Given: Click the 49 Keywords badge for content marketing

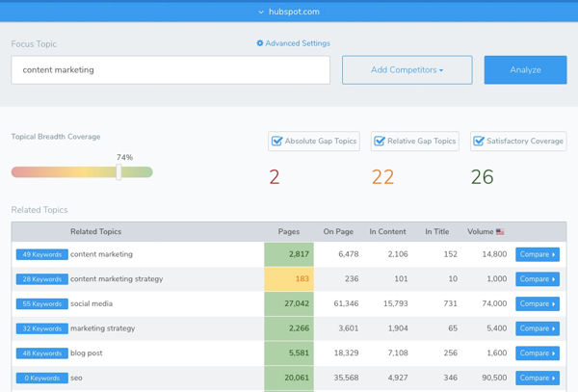Looking at the screenshot, I should click(x=41, y=254).
